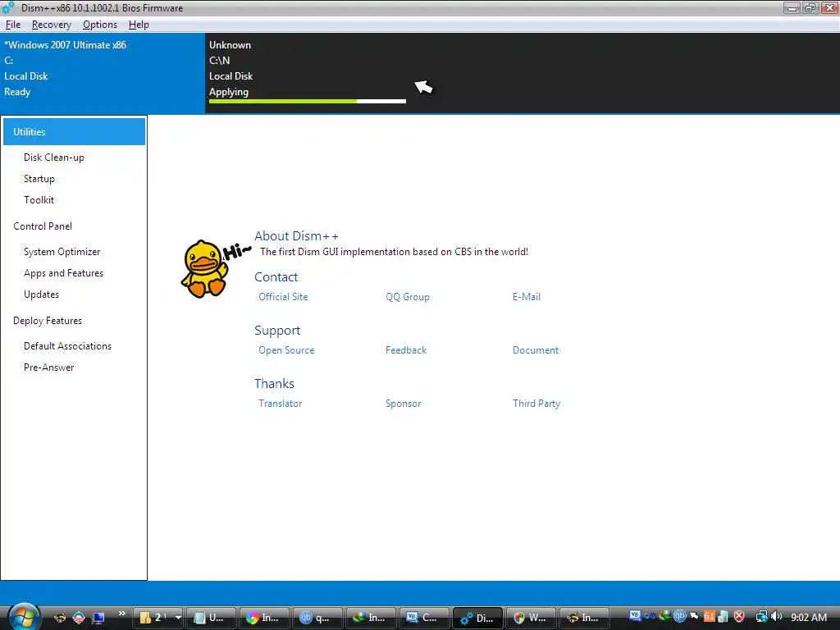Screen dimensions: 840x630
Task: Click the E-Mail contact link
Action: pyautogui.click(x=527, y=297)
